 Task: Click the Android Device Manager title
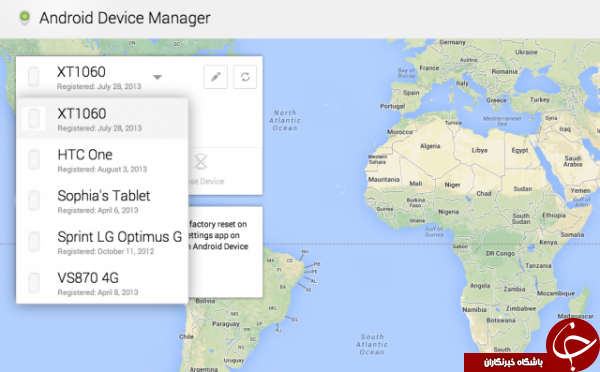pos(125,18)
